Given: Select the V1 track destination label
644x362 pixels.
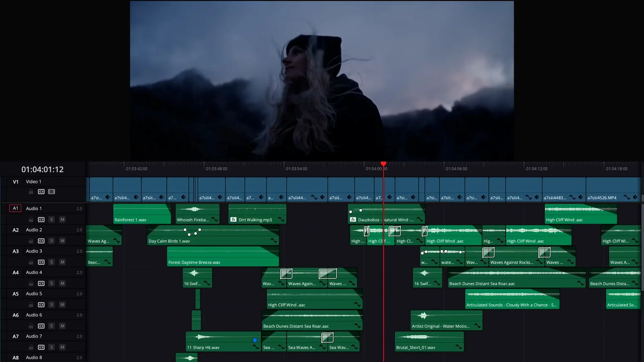Looking at the screenshot, I should pos(15,182).
